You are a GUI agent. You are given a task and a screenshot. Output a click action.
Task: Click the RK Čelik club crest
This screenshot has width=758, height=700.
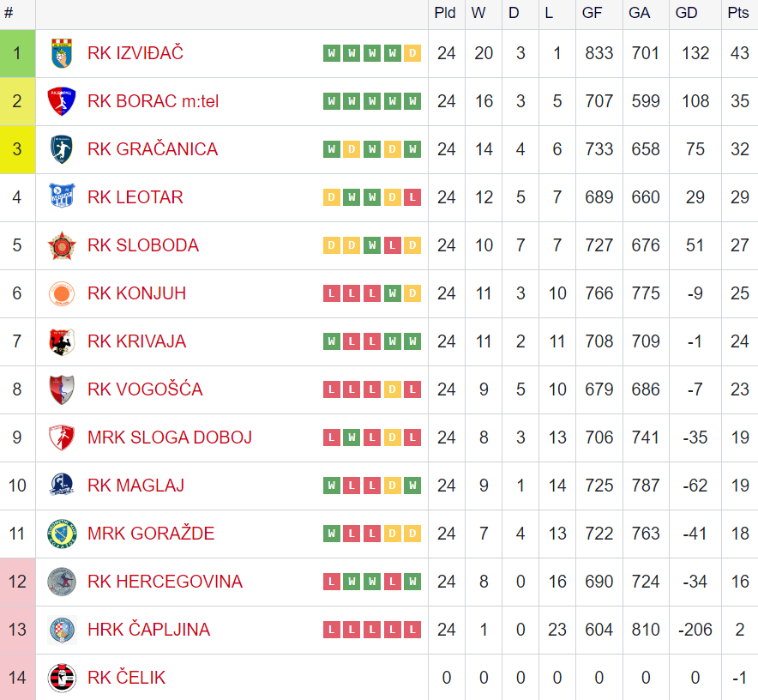pos(62,678)
